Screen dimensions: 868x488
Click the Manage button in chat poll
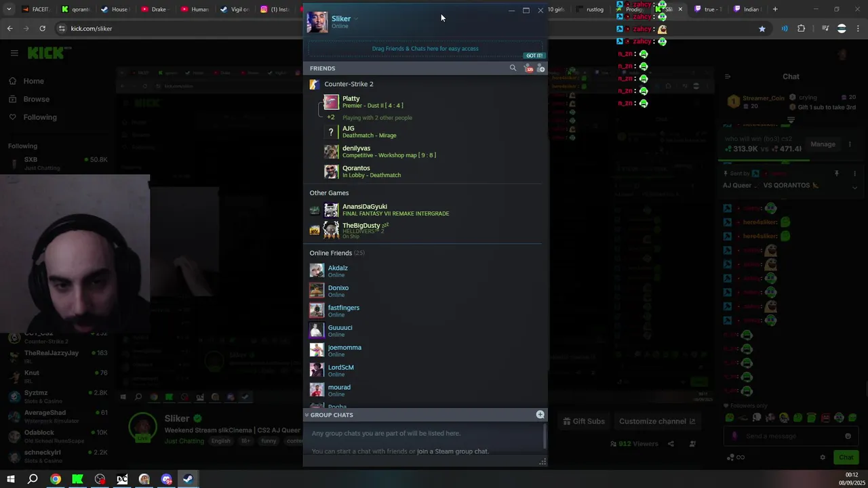pos(823,144)
